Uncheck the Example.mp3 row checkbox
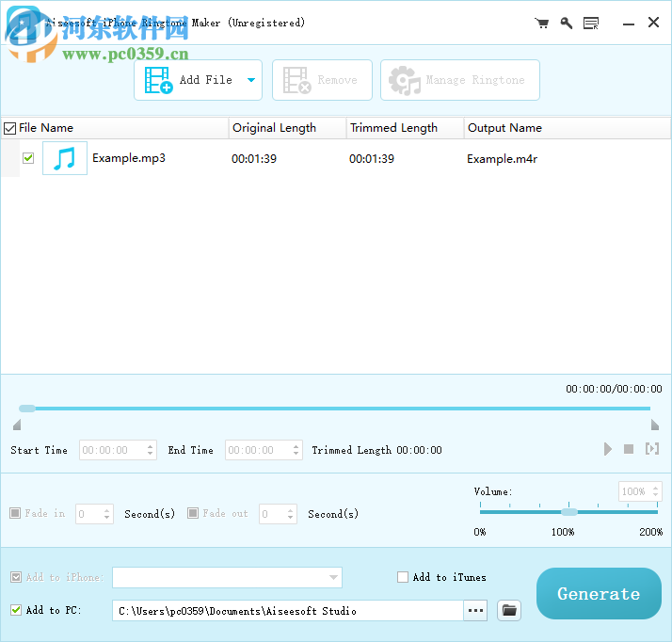 pyautogui.click(x=28, y=158)
